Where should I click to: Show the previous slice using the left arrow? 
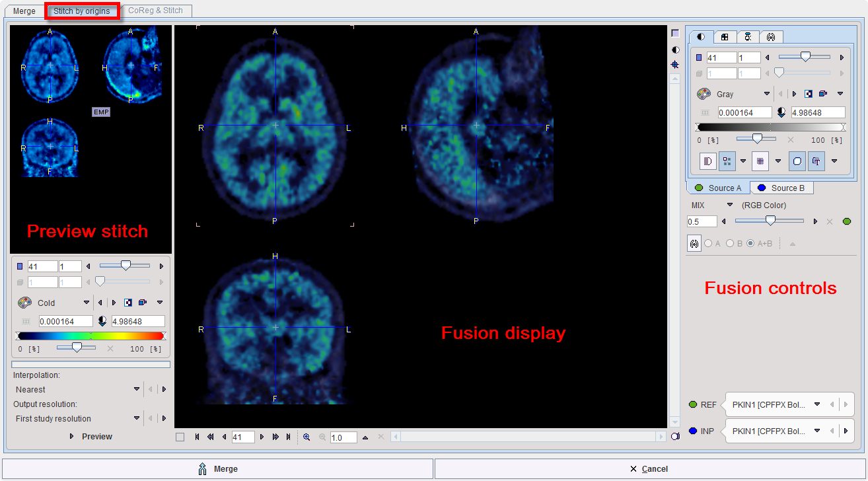(224, 437)
